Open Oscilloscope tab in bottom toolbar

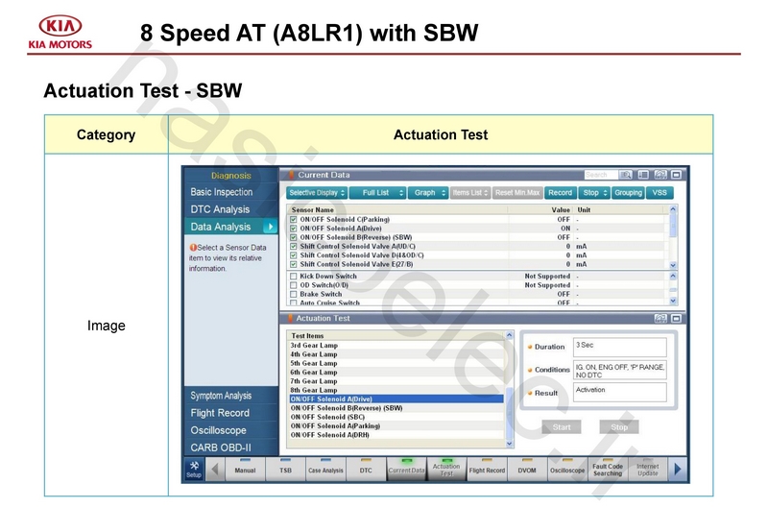567,470
